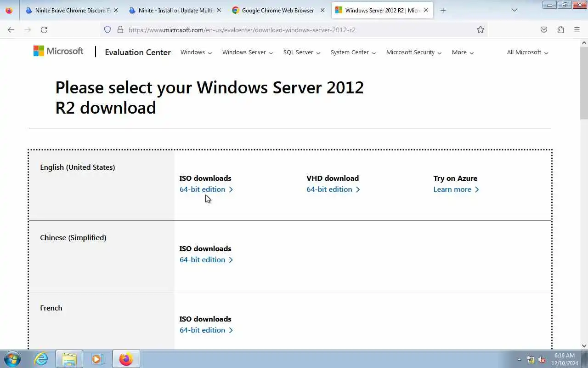Reload the current page

(x=44, y=29)
